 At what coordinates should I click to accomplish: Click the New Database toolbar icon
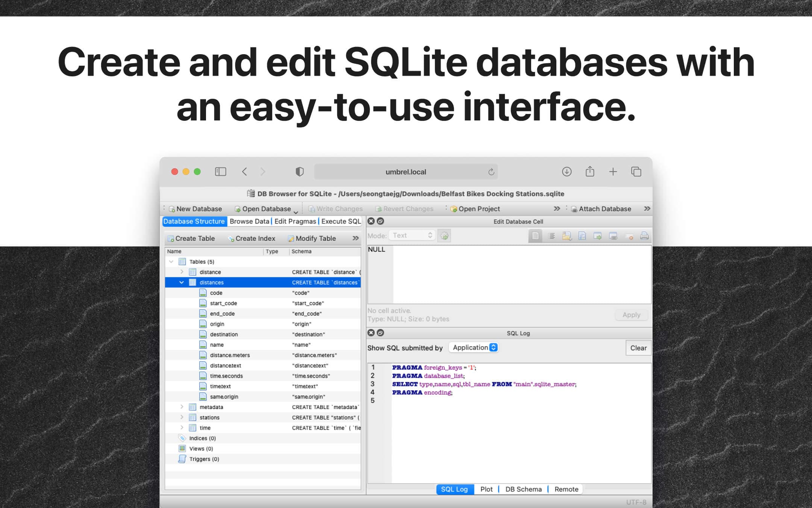coord(195,209)
